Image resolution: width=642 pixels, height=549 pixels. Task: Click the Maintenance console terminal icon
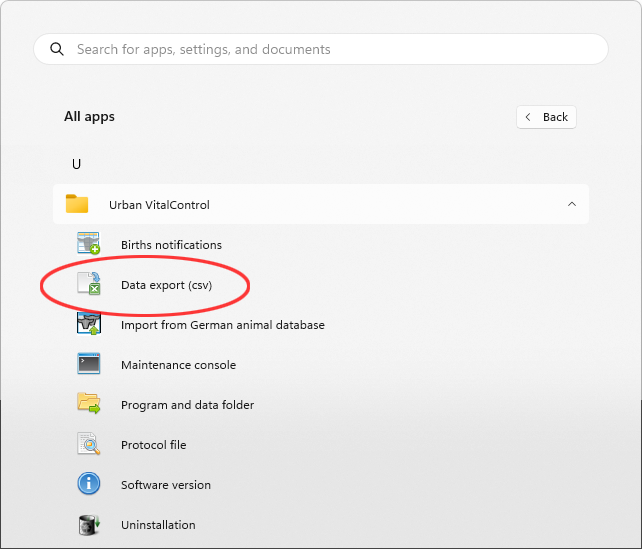89,365
